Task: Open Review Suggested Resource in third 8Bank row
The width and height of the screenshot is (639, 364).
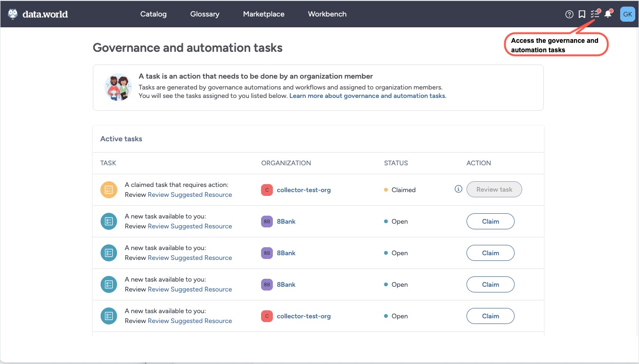Action: click(190, 289)
